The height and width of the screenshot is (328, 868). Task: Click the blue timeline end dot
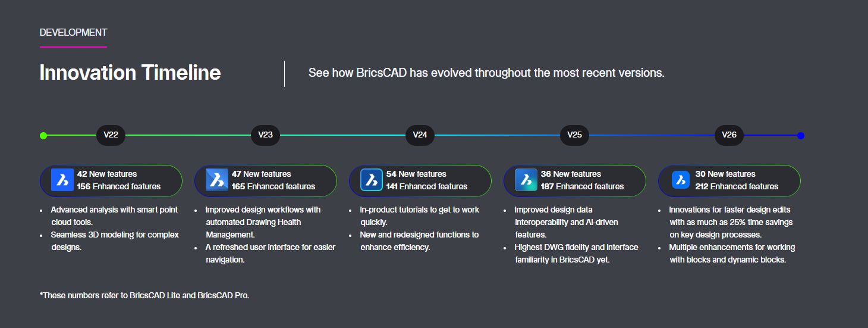point(801,136)
